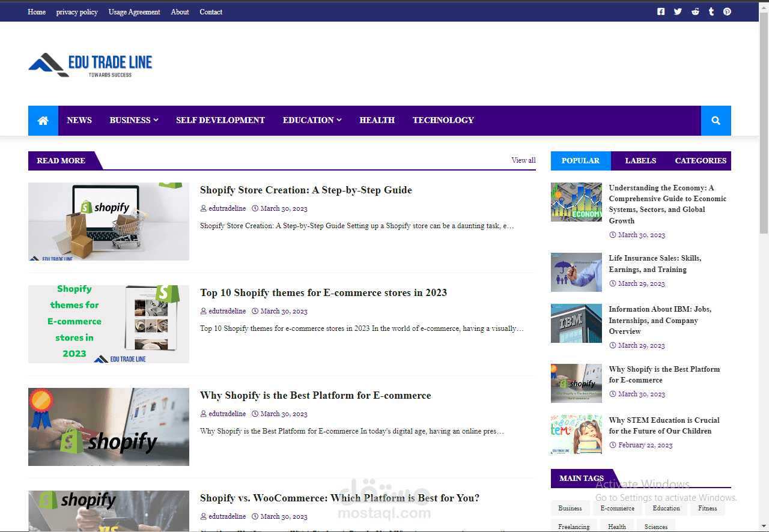This screenshot has width=769, height=532.
Task: Click the Shopify vs. WooCommerce thumbnail
Action: [x=109, y=511]
